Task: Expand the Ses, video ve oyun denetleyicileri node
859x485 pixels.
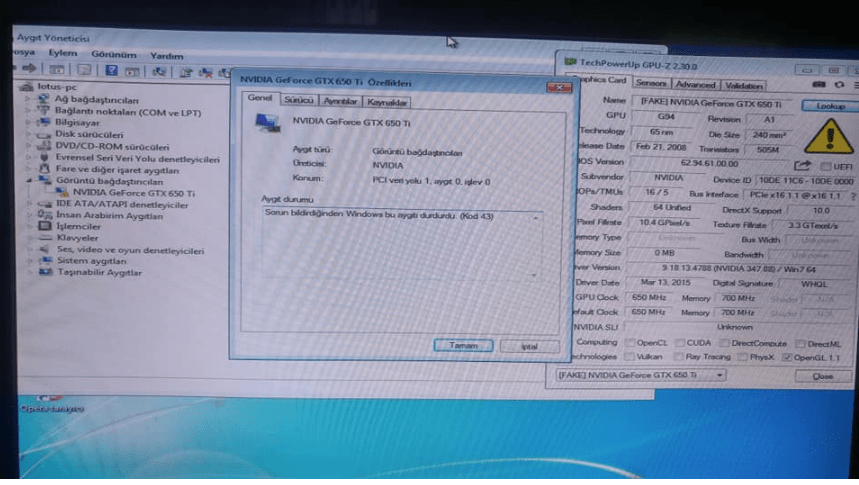Action: click(30, 250)
